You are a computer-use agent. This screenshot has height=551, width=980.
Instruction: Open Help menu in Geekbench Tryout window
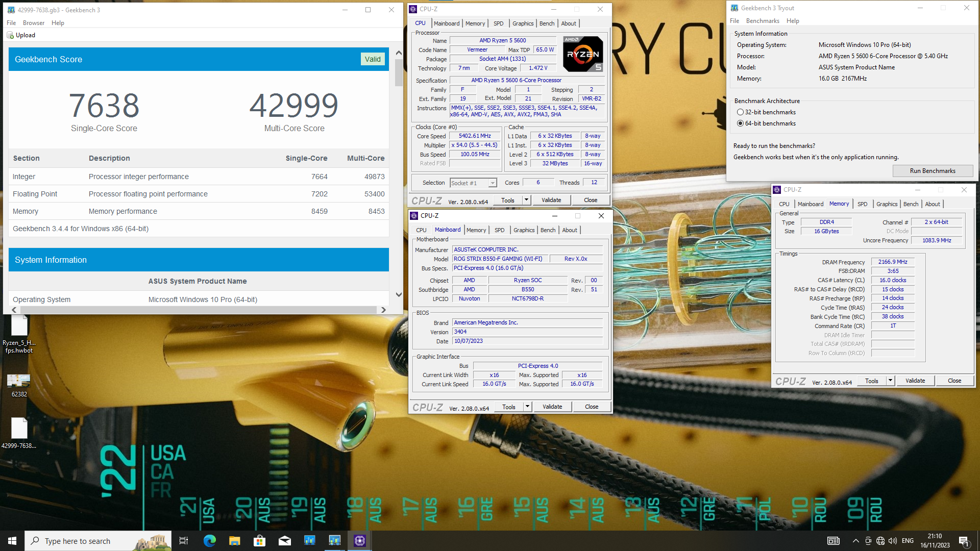coord(793,21)
